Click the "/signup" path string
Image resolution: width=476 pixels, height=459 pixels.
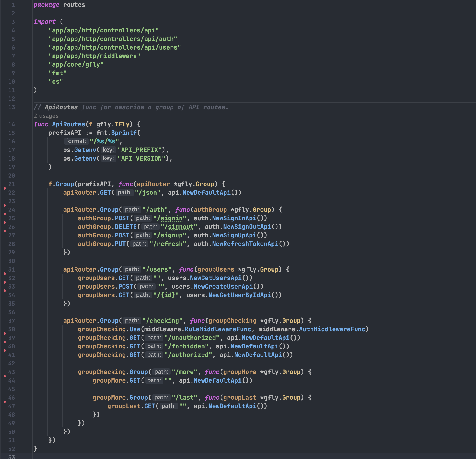pyautogui.click(x=170, y=235)
